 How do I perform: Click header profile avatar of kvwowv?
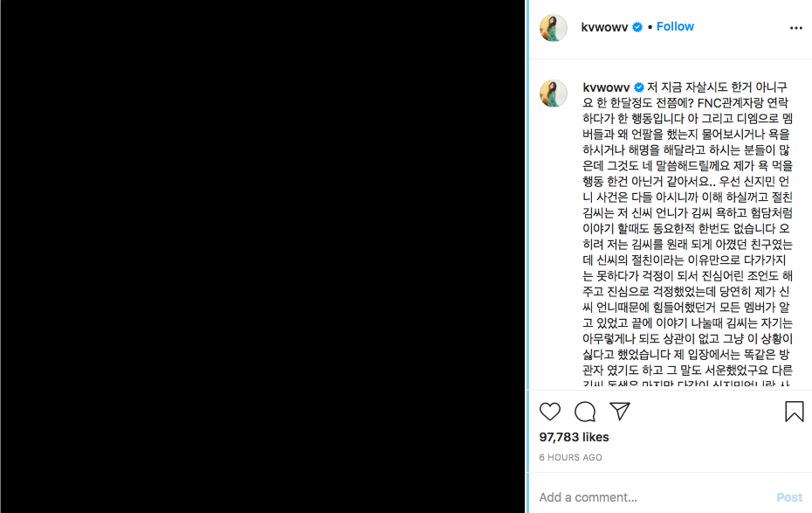coord(553,28)
